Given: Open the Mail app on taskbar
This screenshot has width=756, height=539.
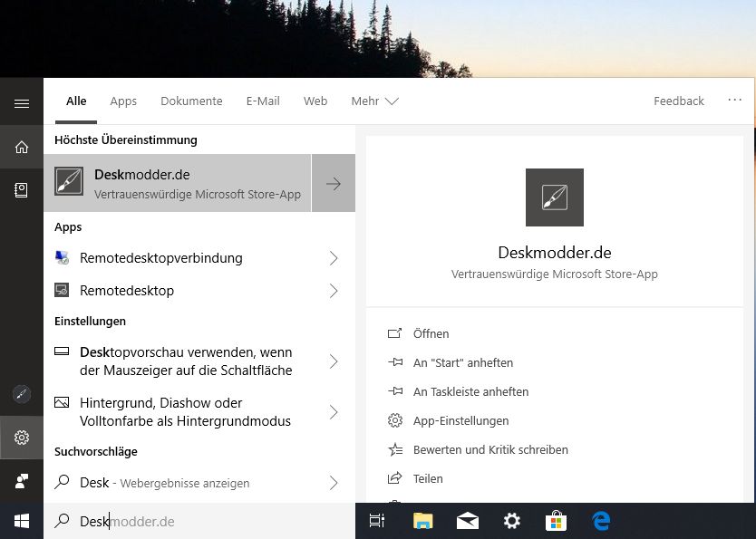Looking at the screenshot, I should click(467, 521).
